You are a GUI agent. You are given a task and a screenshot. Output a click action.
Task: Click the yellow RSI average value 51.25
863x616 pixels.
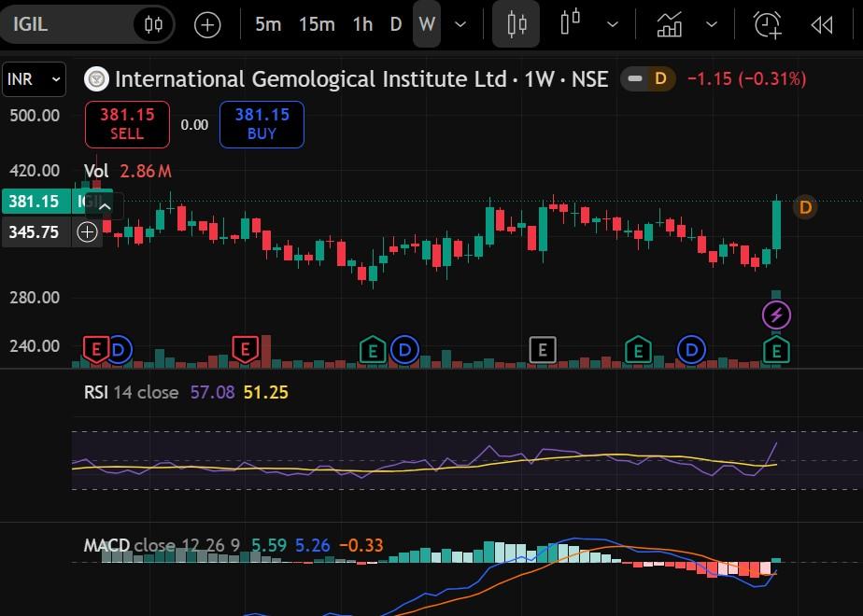pyautogui.click(x=266, y=392)
